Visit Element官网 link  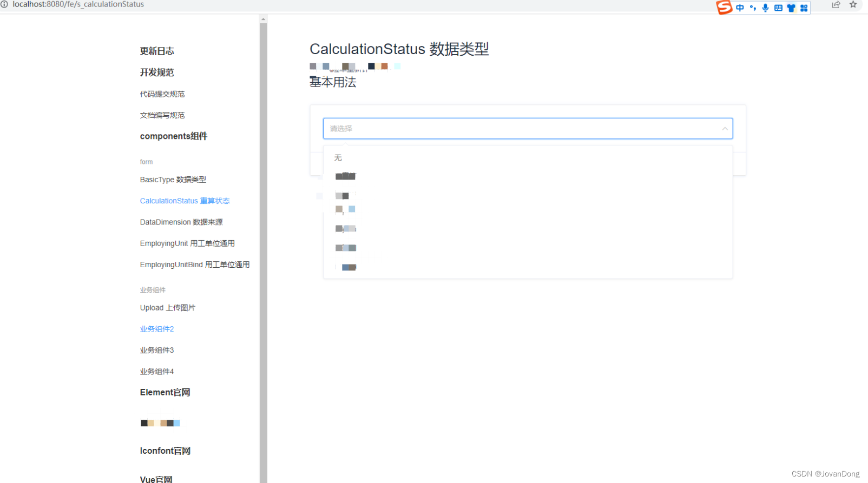click(165, 393)
